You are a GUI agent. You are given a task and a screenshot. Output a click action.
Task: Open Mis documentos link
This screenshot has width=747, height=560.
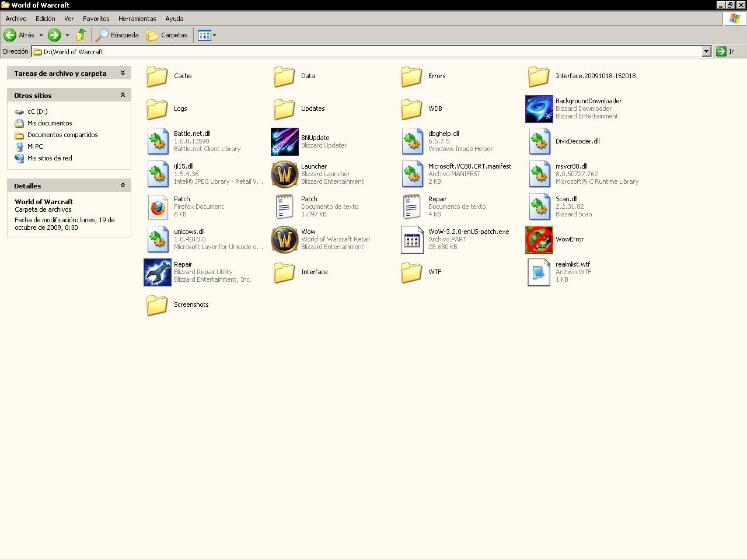click(50, 123)
